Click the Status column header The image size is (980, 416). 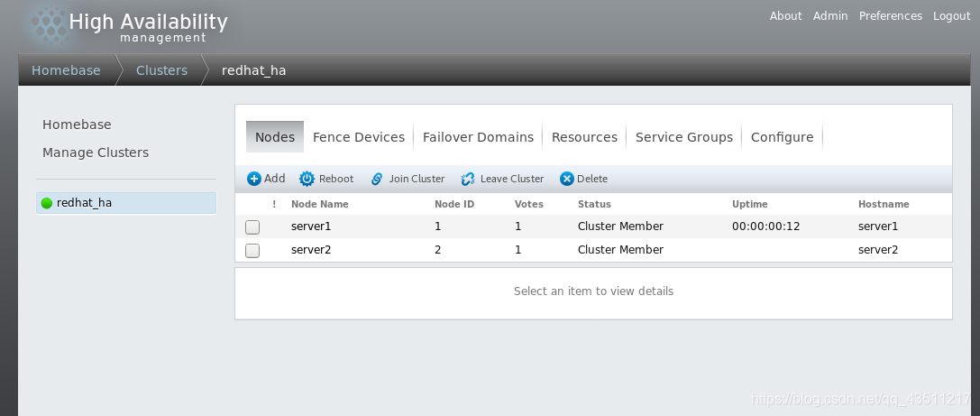[x=594, y=205]
